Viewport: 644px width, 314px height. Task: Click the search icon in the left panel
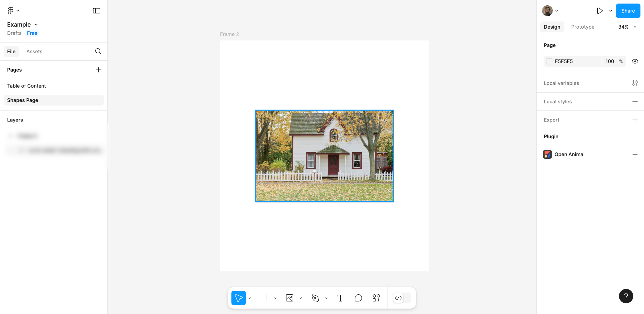[x=98, y=51]
